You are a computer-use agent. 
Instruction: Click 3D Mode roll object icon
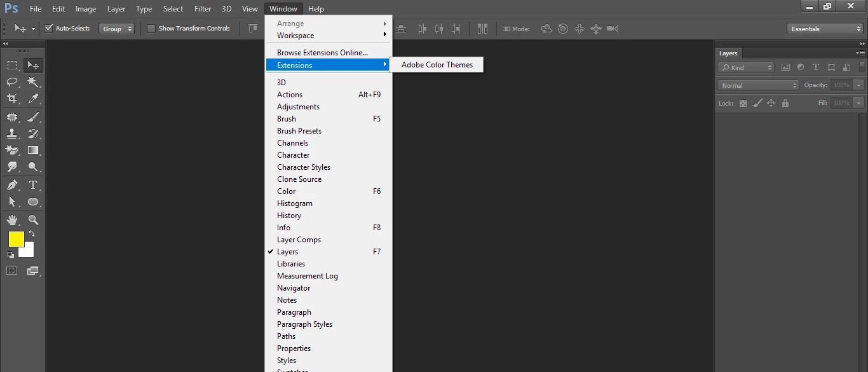point(562,29)
